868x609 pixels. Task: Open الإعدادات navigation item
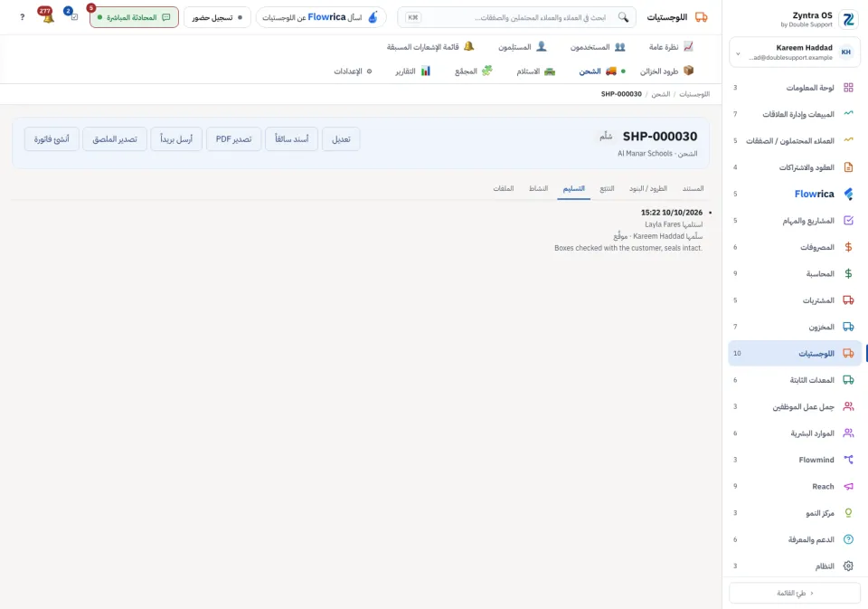pyautogui.click(x=353, y=71)
